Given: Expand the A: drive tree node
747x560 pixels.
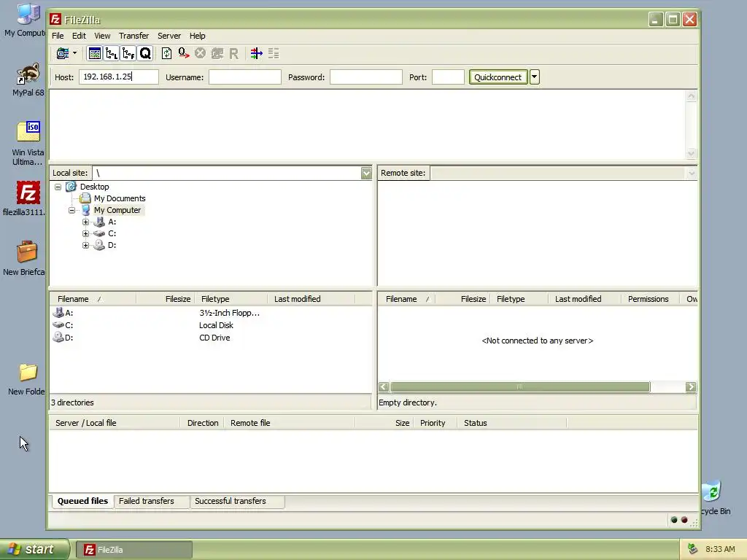Looking at the screenshot, I should [x=86, y=222].
